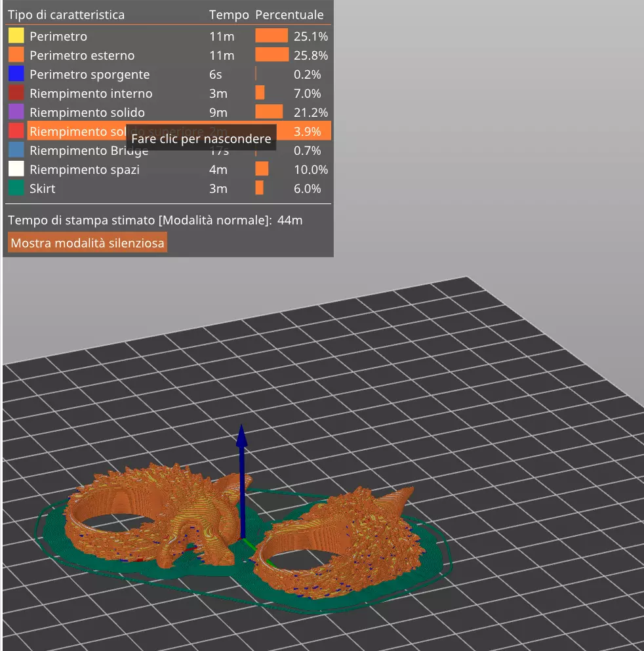Click the Mostra modalità silenziosa button
Image resolution: width=644 pixels, height=651 pixels.
click(87, 242)
